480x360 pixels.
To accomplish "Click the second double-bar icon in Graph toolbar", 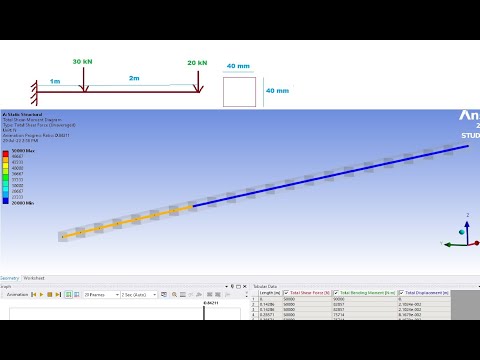I will click(218, 295).
